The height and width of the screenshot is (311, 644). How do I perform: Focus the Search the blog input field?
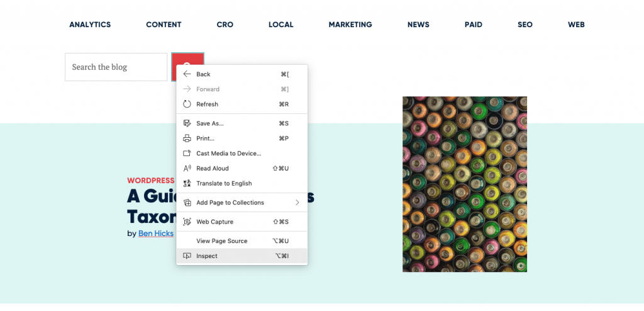[116, 67]
